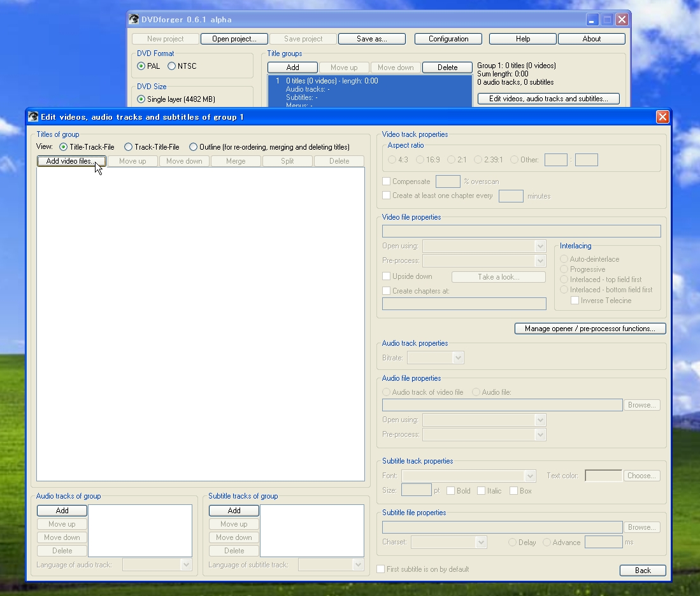The width and height of the screenshot is (700, 596).
Task: Open the Help button in DVDforger
Action: point(523,39)
